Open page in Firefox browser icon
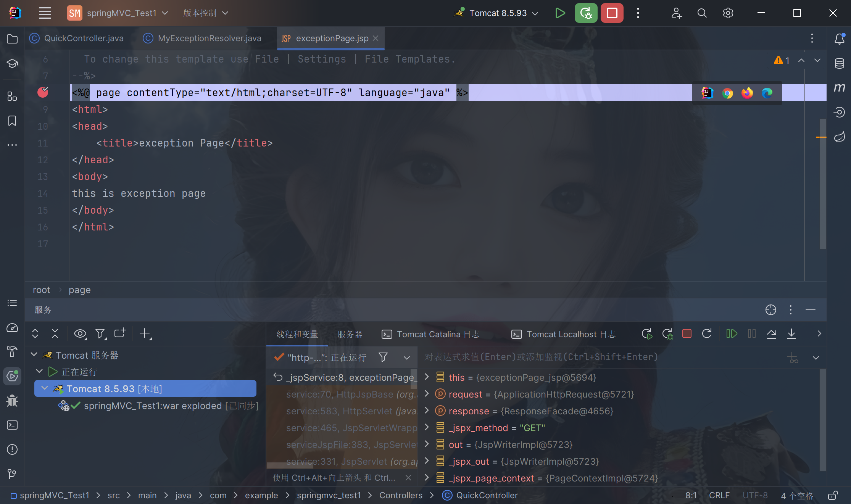 click(x=747, y=93)
